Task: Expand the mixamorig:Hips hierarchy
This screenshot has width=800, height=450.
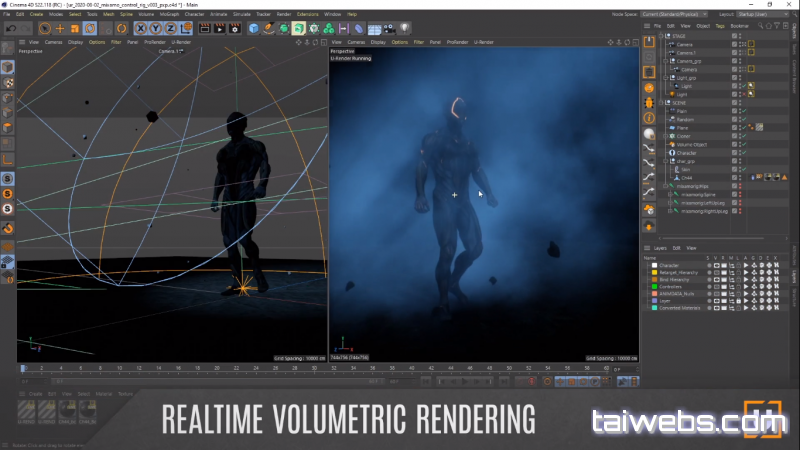Action: [x=664, y=186]
